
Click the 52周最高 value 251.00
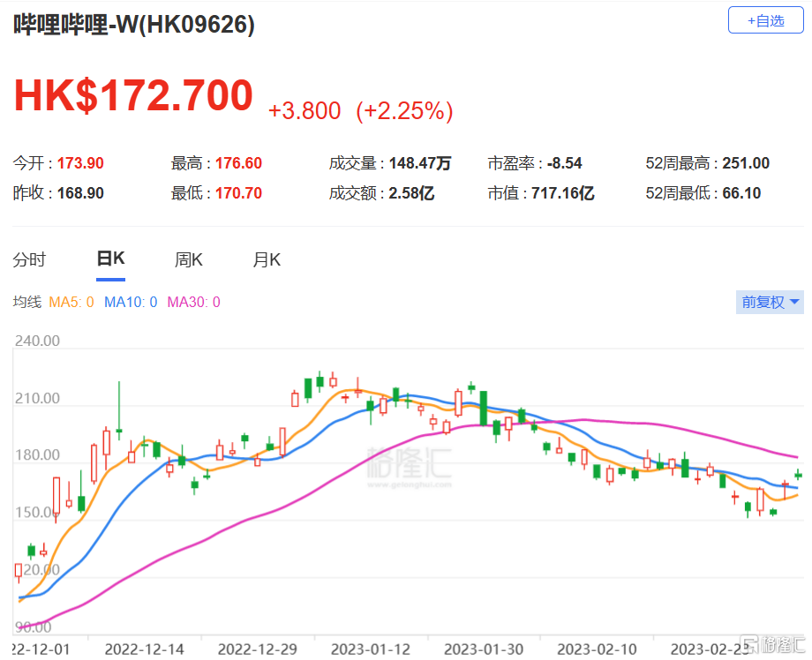[746, 163]
